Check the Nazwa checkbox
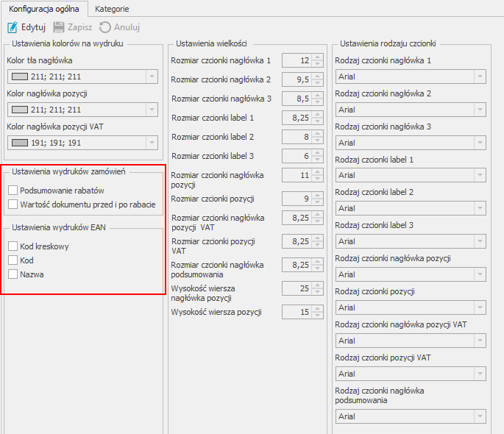 [13, 274]
